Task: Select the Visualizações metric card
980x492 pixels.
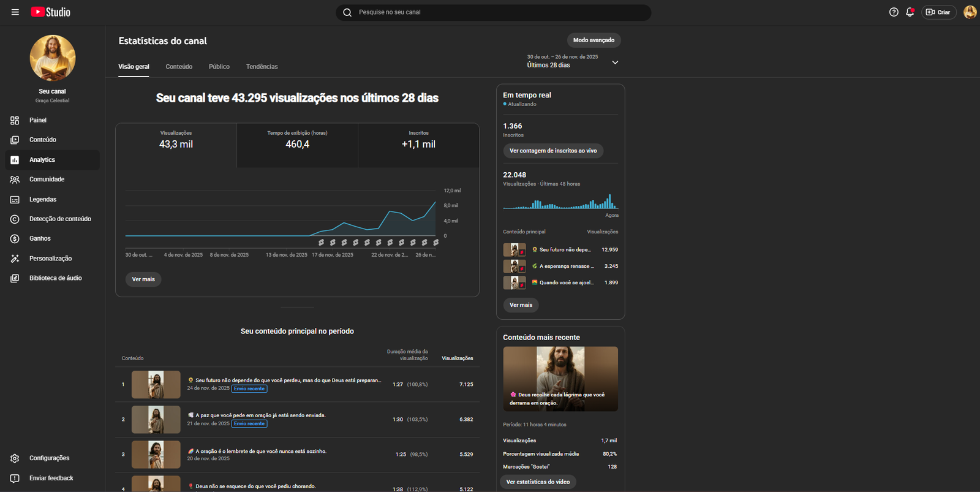Action: [x=176, y=145]
